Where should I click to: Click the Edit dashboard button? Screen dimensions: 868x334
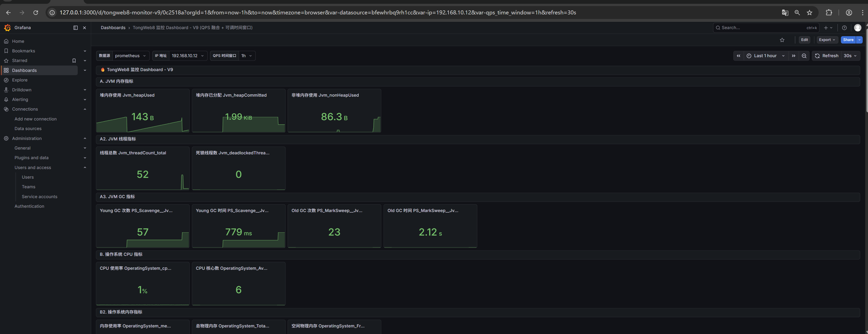point(804,40)
